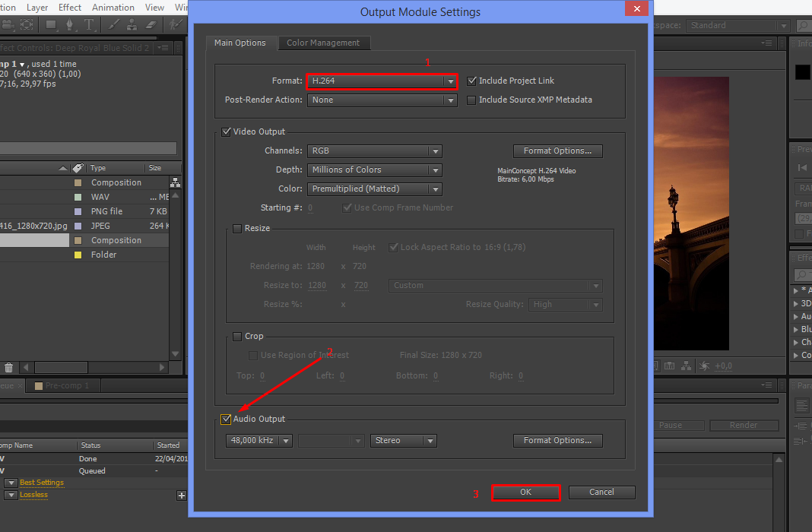Screen dimensions: 812x532
Task: Open the Channels dropdown set to RGB
Action: (374, 150)
